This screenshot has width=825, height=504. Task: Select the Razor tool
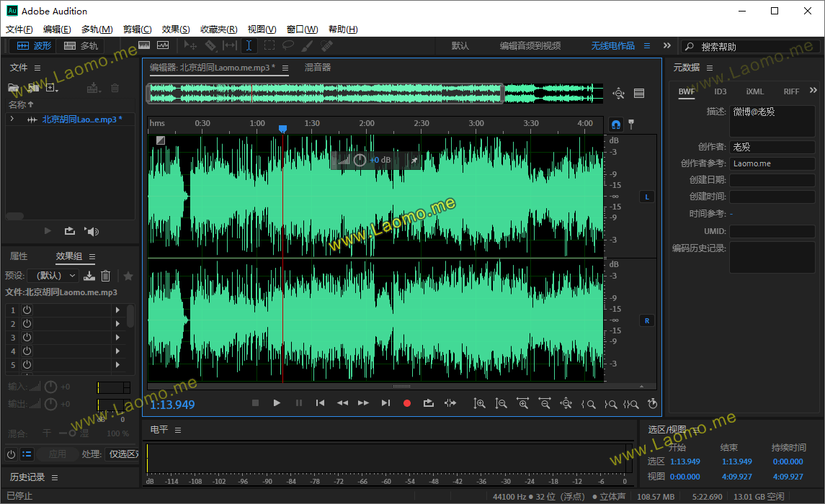pyautogui.click(x=210, y=46)
